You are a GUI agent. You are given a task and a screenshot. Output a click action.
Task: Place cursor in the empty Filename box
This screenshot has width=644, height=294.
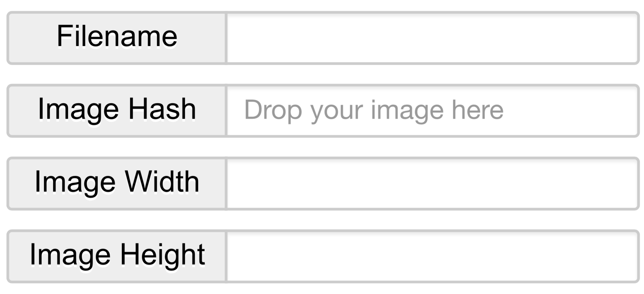pos(433,38)
